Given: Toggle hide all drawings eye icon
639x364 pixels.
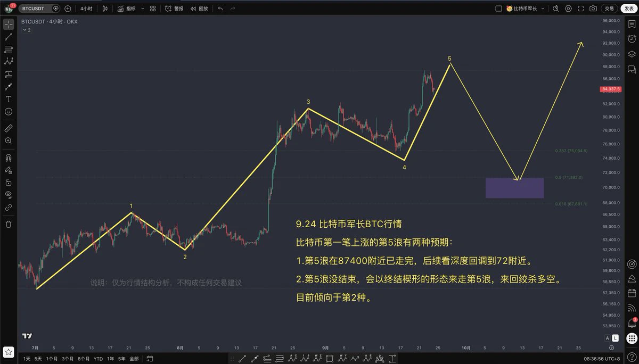Looking at the screenshot, I should click(9, 195).
